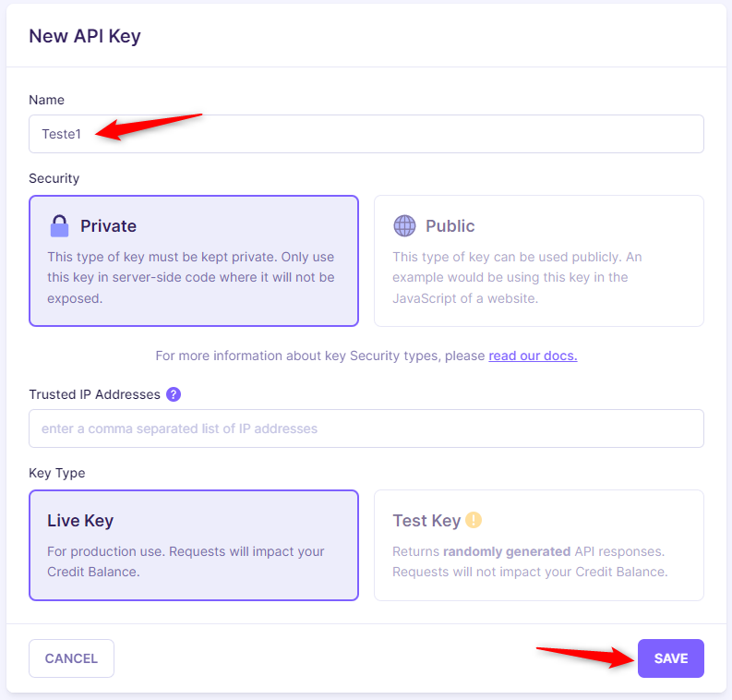Click the Public globe icon
Image resolution: width=732 pixels, height=700 pixels.
(x=404, y=226)
